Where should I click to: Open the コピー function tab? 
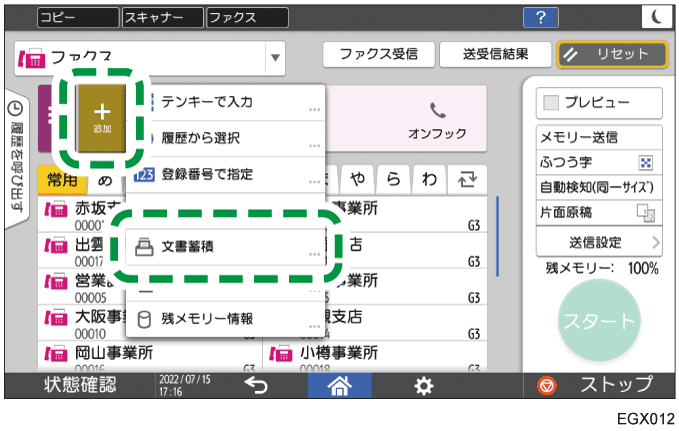click(78, 18)
